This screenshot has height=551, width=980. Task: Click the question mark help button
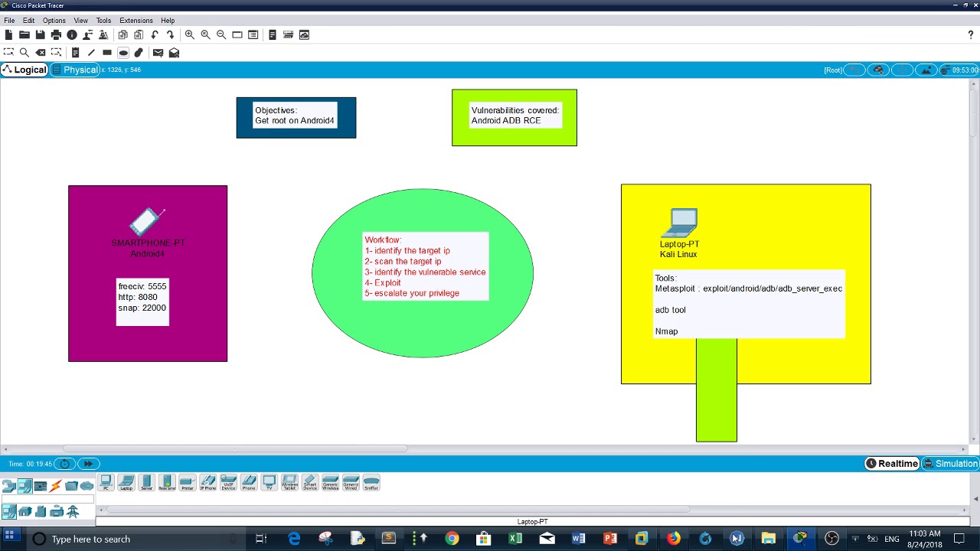coord(970,34)
